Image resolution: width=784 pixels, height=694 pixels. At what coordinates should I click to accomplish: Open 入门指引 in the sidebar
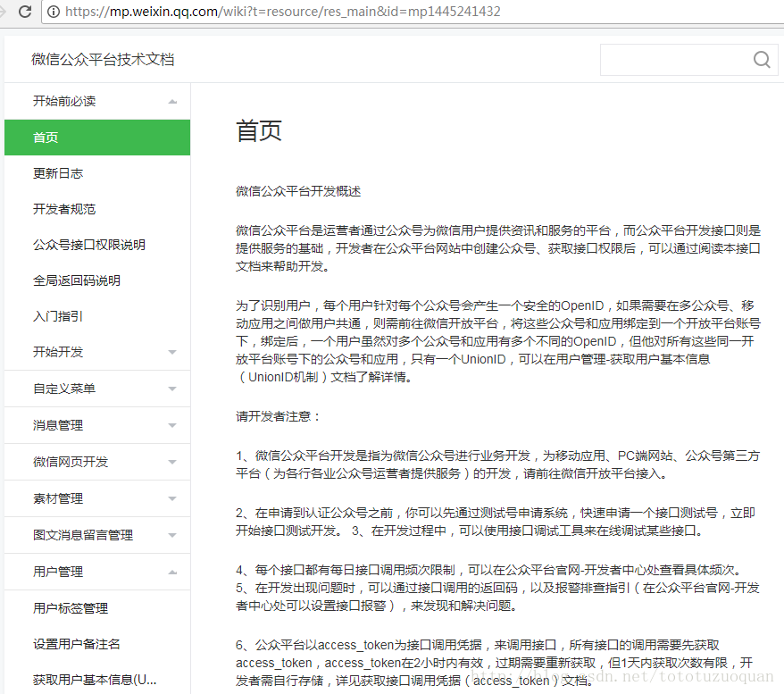pos(57,316)
